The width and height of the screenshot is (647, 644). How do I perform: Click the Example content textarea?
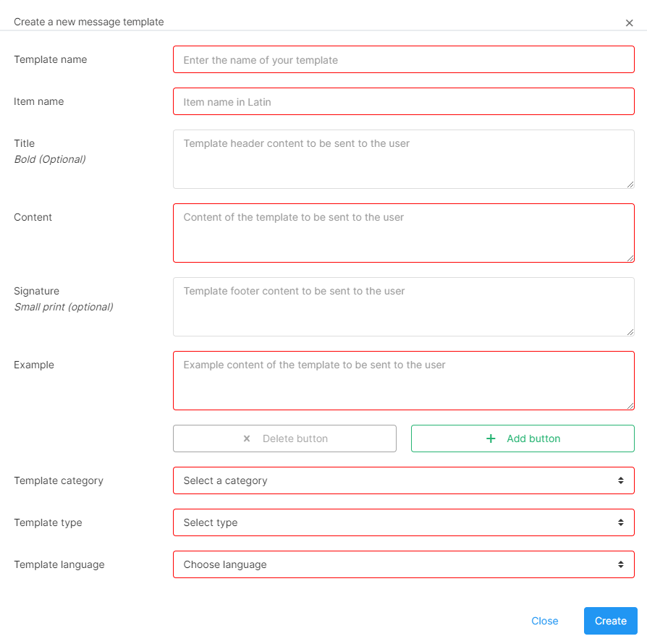(x=403, y=381)
